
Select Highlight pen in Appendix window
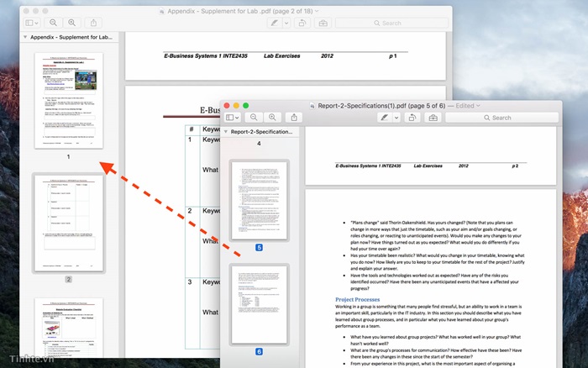[274, 23]
